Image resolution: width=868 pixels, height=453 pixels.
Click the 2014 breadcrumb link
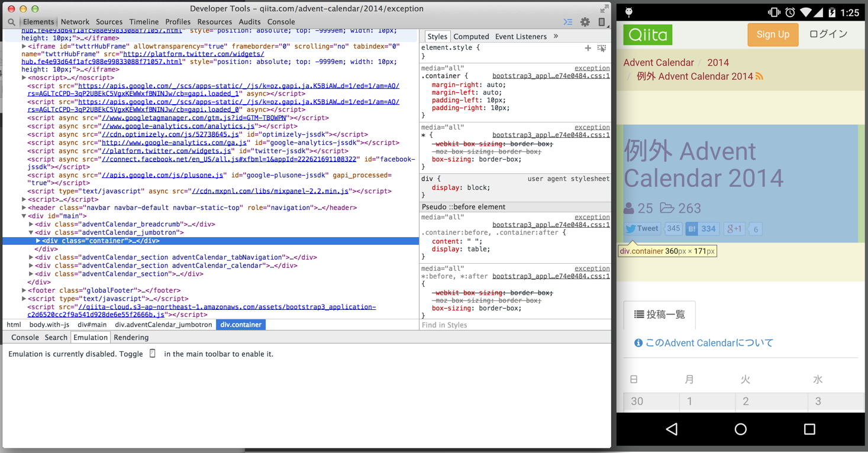[718, 62]
